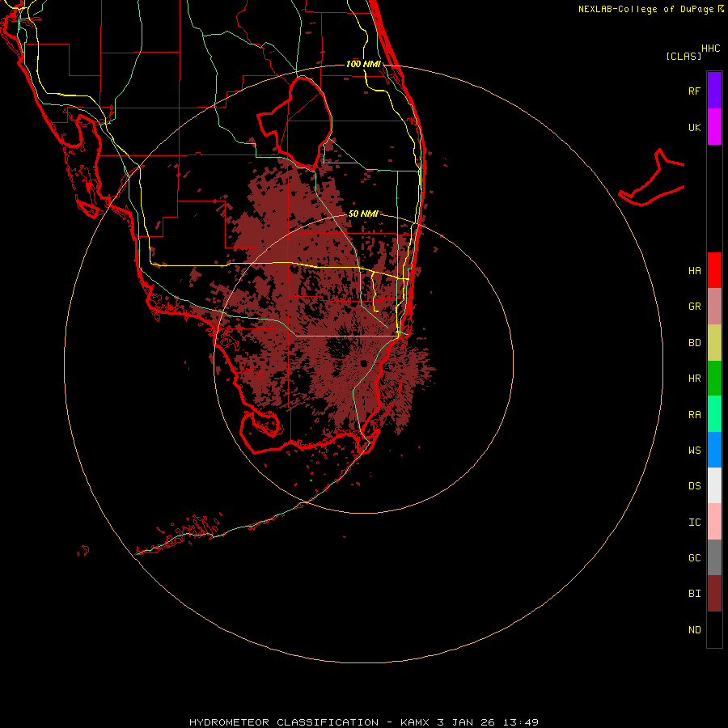Click the Lake Okeechobee outline
The width and height of the screenshot is (728, 728).
coord(296,123)
